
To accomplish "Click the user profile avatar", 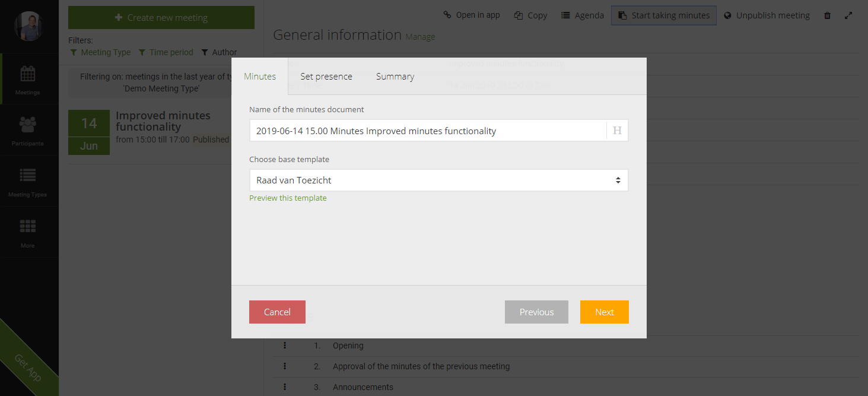I will (x=28, y=26).
